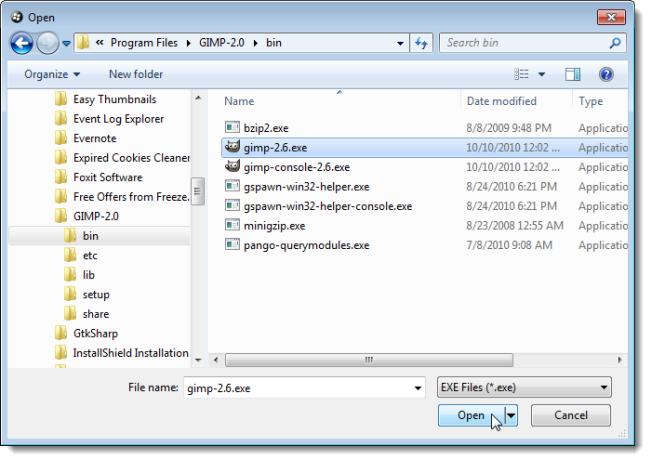Select Event Log Explorer folder
Viewport: 650px width, 461px height.
pos(119,119)
